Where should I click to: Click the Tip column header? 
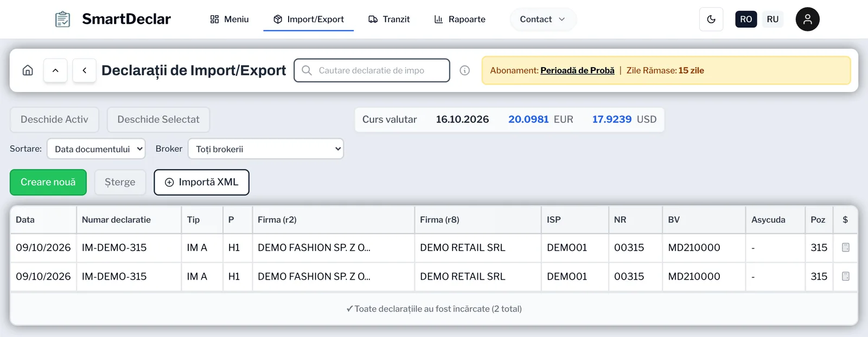[x=202, y=219]
